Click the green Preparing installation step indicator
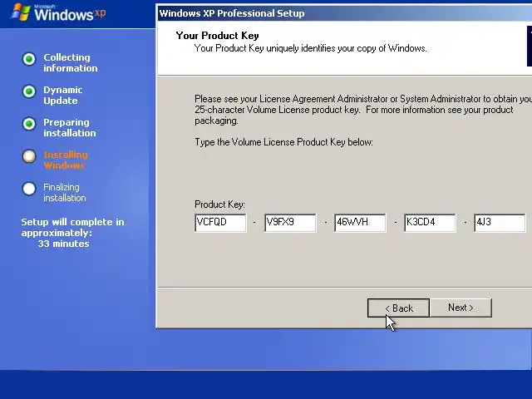The width and height of the screenshot is (532, 399). [x=29, y=124]
